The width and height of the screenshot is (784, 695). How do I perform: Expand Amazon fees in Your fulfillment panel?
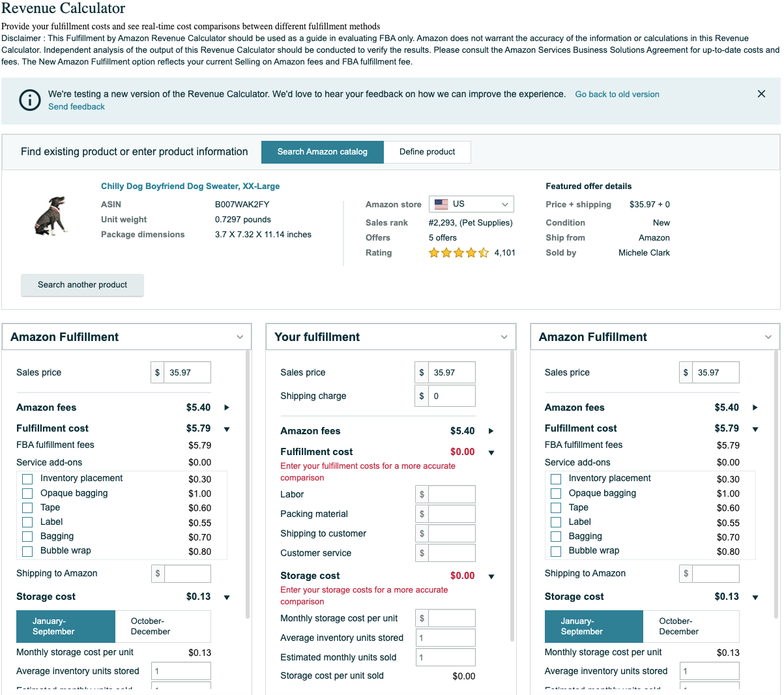(491, 431)
